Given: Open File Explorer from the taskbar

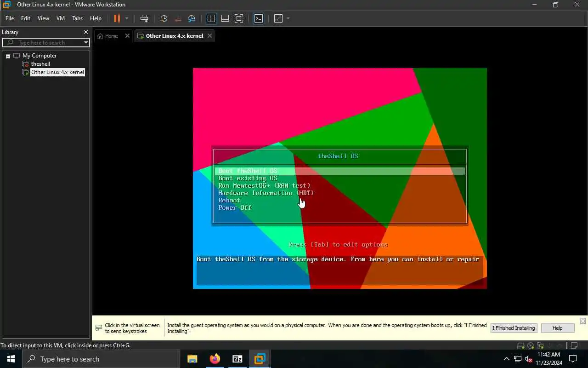Looking at the screenshot, I should pyautogui.click(x=192, y=359).
